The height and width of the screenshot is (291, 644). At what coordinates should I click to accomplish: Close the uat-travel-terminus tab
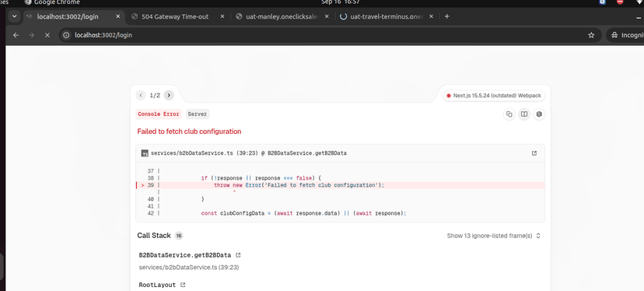click(431, 16)
